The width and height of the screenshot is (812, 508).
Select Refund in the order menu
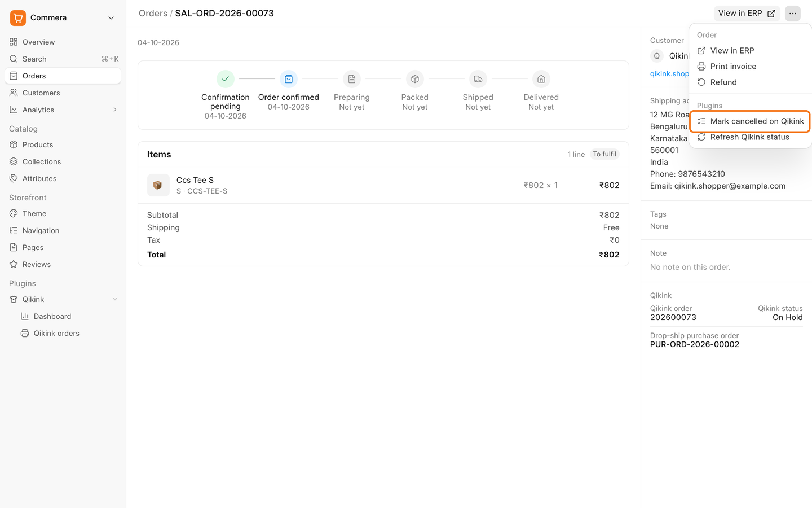750,82
